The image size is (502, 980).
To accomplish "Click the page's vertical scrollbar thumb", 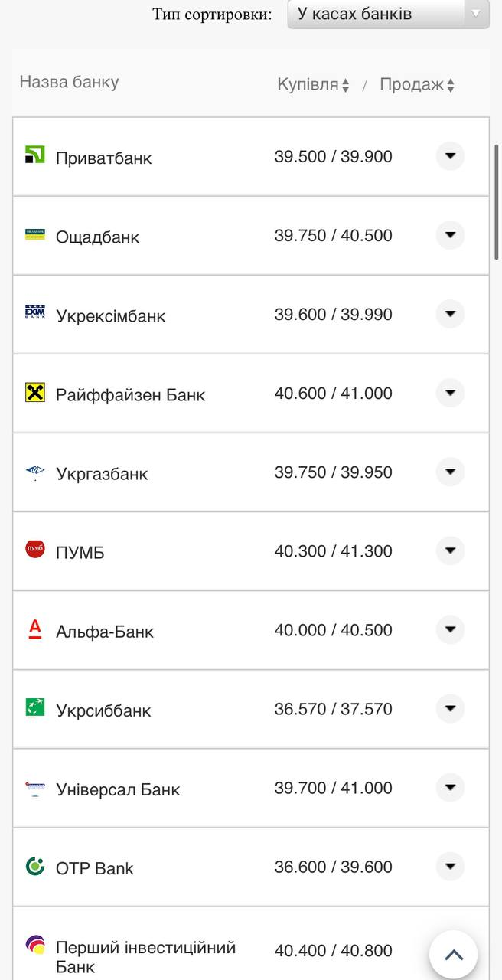I will point(497,203).
